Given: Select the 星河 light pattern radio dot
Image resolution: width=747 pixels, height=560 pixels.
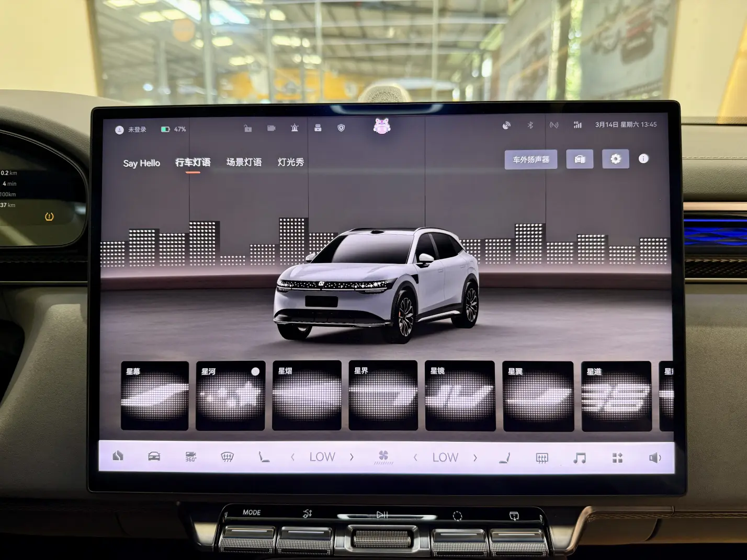Looking at the screenshot, I should coord(255,372).
